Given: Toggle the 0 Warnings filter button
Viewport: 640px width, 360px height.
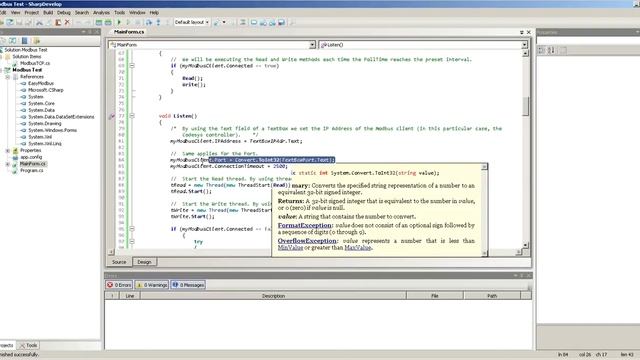Looking at the screenshot, I should click(x=151, y=285).
